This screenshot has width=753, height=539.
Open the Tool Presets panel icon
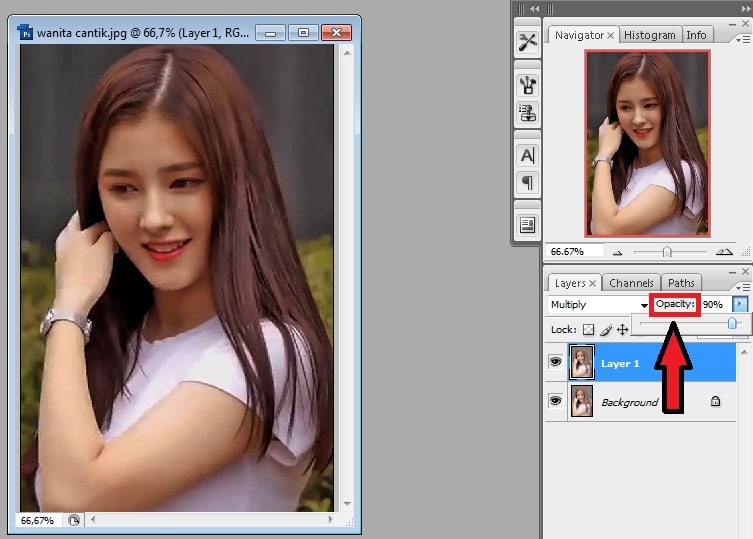coord(527,43)
